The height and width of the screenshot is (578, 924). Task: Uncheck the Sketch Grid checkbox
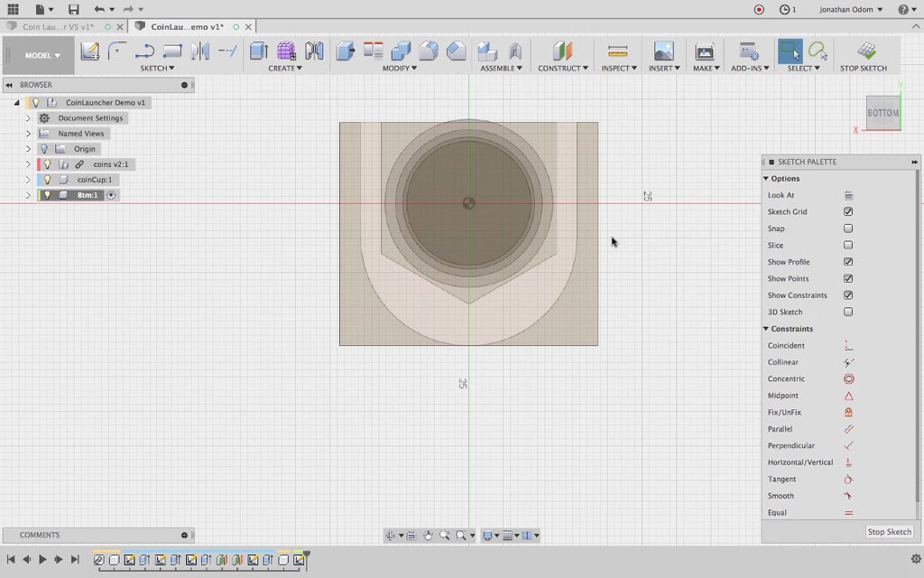click(848, 212)
